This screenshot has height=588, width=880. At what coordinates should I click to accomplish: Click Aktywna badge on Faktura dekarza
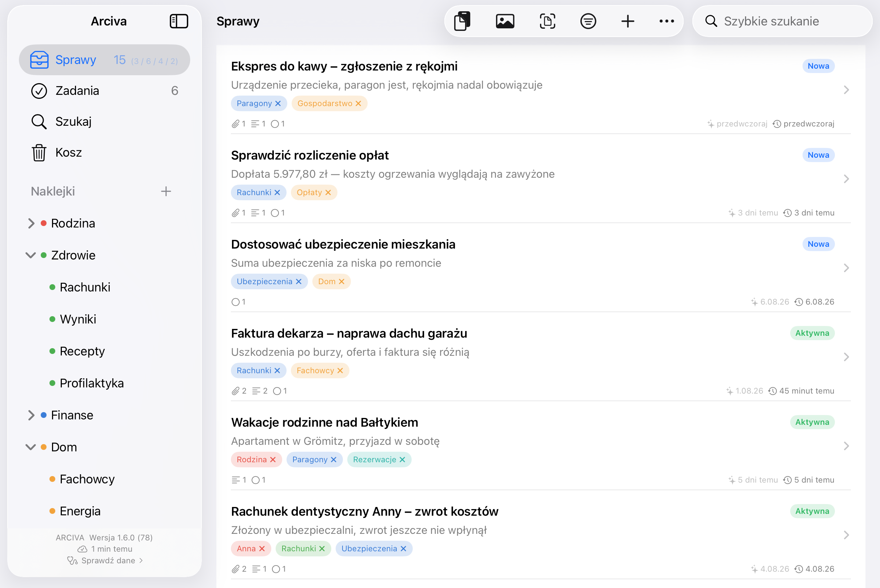pos(812,333)
